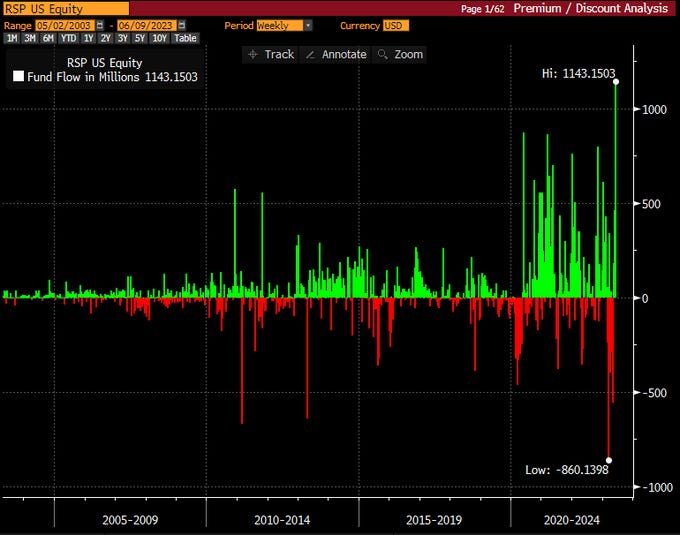Select the 1Y range tab
The height and width of the screenshot is (535, 680).
tap(88, 38)
